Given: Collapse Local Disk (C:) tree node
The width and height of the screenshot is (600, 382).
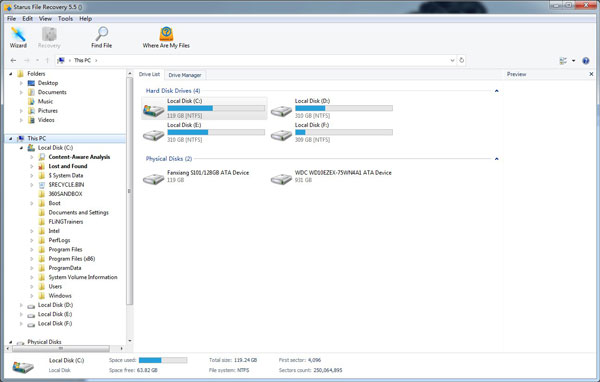Looking at the screenshot, I should pyautogui.click(x=21, y=148).
